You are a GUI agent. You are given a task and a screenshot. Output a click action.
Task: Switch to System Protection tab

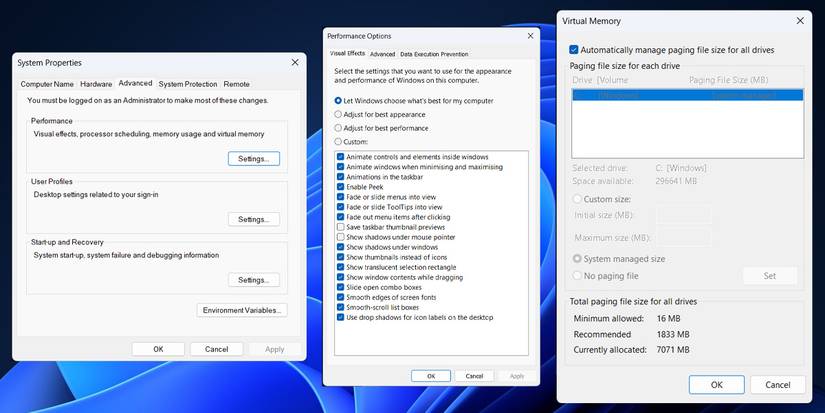(x=188, y=84)
